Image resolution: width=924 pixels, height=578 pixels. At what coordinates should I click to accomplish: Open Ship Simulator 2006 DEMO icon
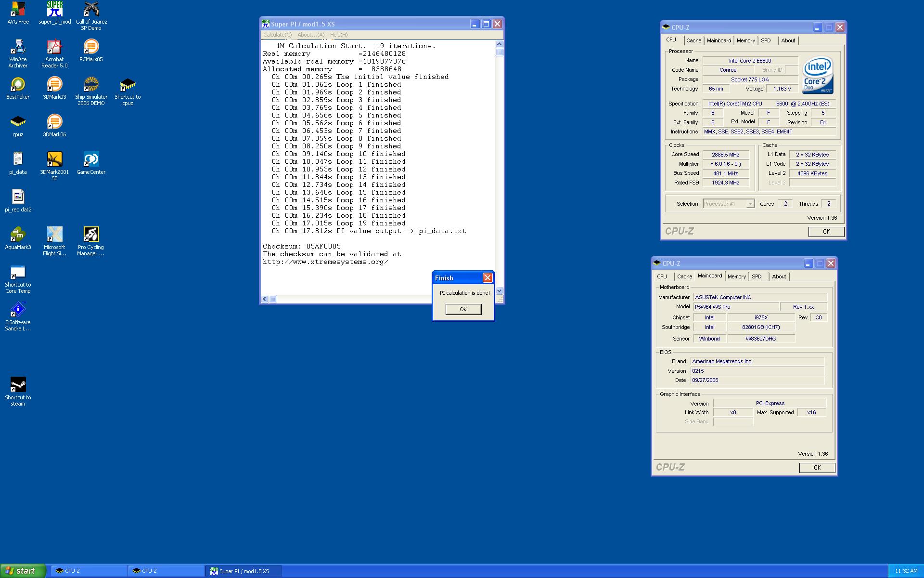point(91,91)
